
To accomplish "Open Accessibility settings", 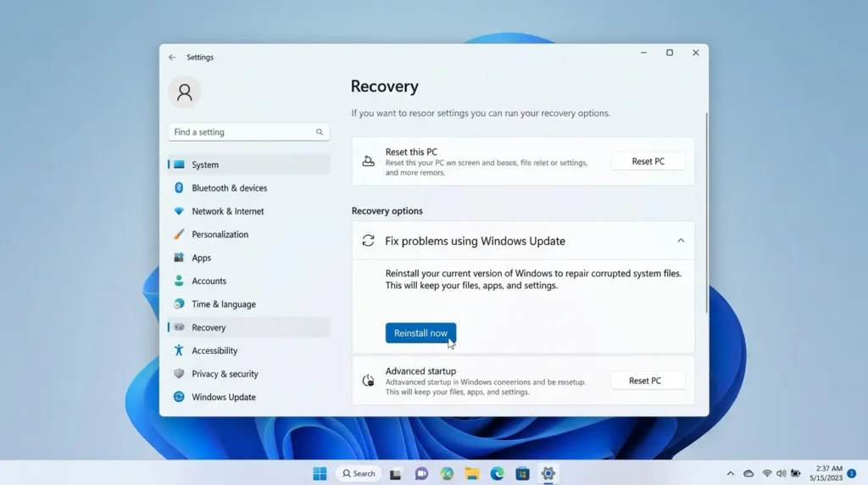I will [249, 350].
